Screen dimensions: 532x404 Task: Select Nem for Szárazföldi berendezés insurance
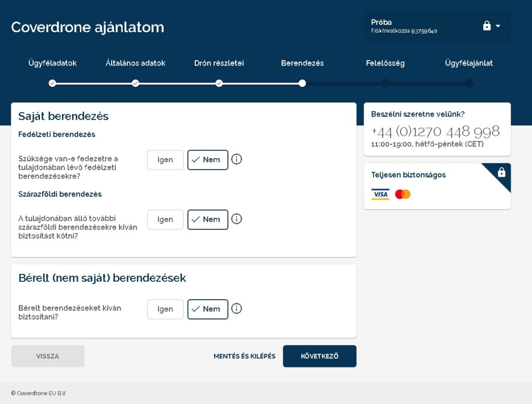pyautogui.click(x=208, y=220)
